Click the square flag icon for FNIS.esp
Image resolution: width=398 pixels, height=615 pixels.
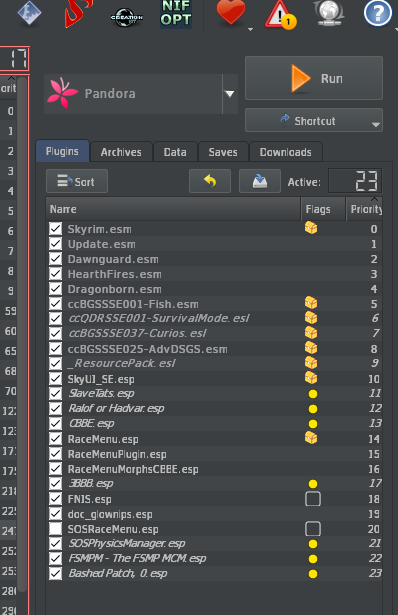click(313, 499)
